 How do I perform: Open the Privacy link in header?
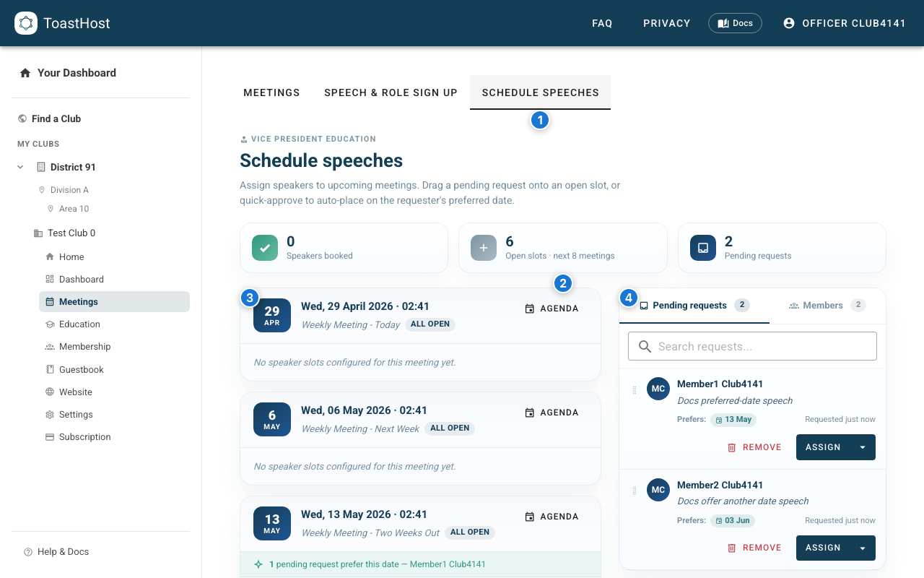point(666,23)
